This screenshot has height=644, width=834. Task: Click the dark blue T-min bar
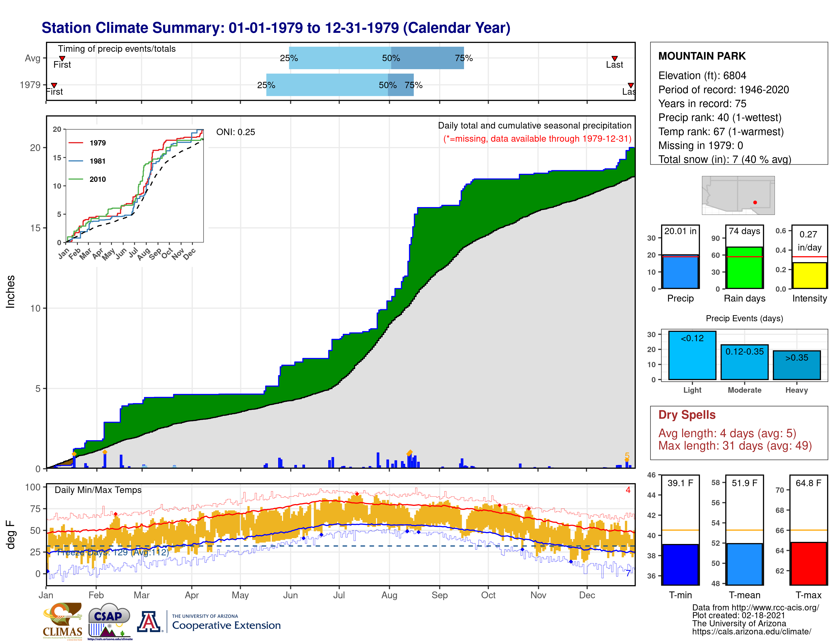click(681, 565)
